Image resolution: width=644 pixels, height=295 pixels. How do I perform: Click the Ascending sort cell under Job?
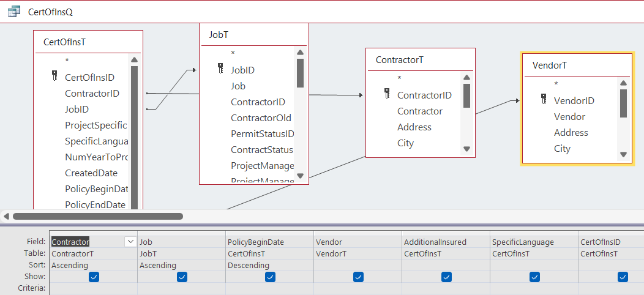coord(182,266)
